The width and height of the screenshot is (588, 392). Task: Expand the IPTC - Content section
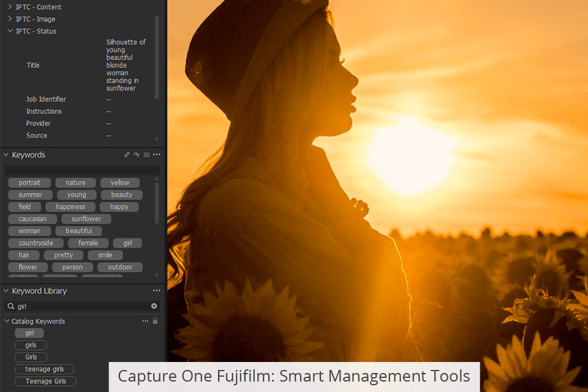coord(10,7)
